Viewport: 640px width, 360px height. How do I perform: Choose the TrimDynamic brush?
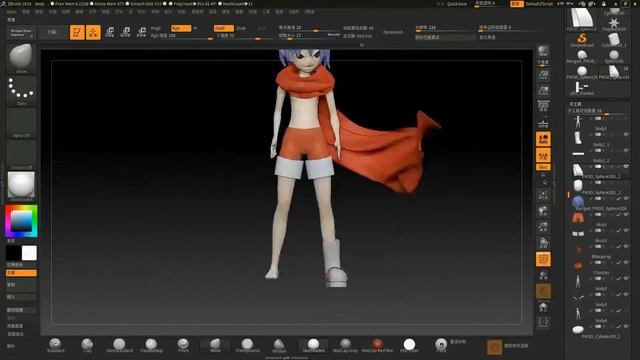coord(247,345)
